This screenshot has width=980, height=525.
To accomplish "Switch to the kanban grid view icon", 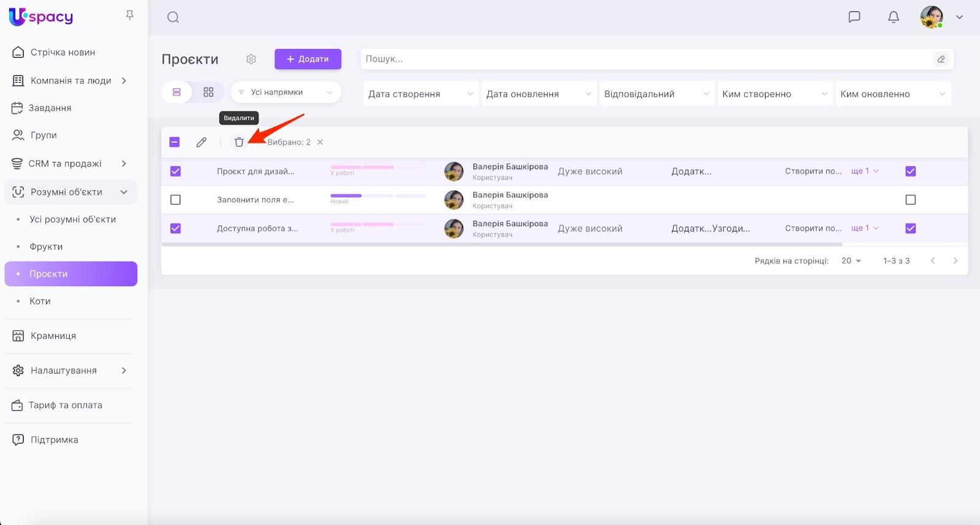I will click(x=208, y=93).
